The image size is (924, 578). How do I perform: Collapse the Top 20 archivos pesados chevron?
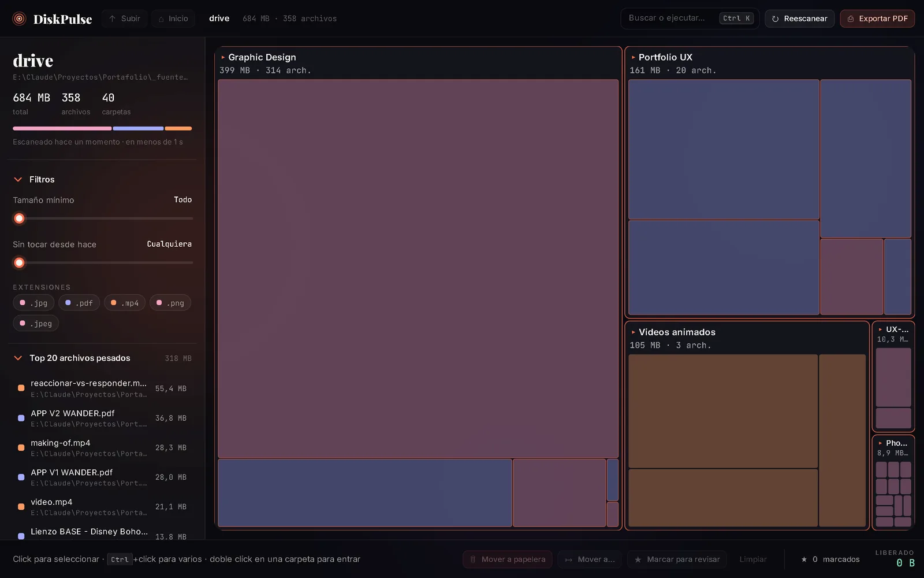coord(18,358)
